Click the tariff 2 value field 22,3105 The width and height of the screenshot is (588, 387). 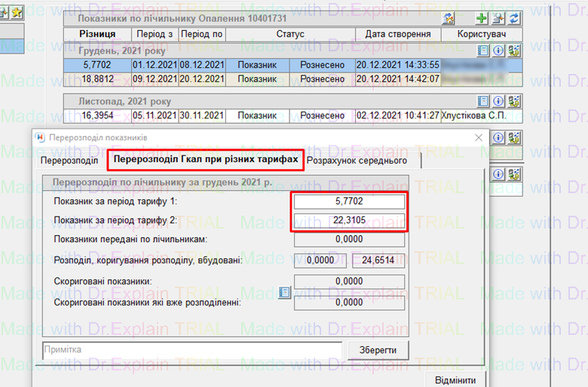pos(349,221)
